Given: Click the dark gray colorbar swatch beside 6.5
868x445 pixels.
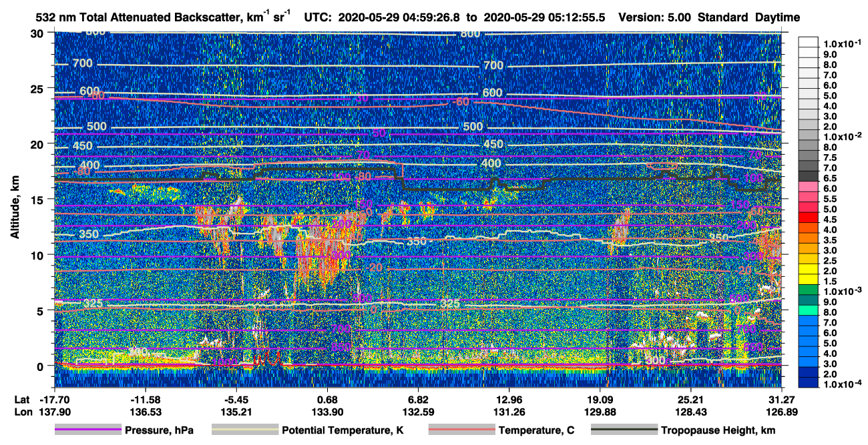Looking at the screenshot, I should (809, 175).
